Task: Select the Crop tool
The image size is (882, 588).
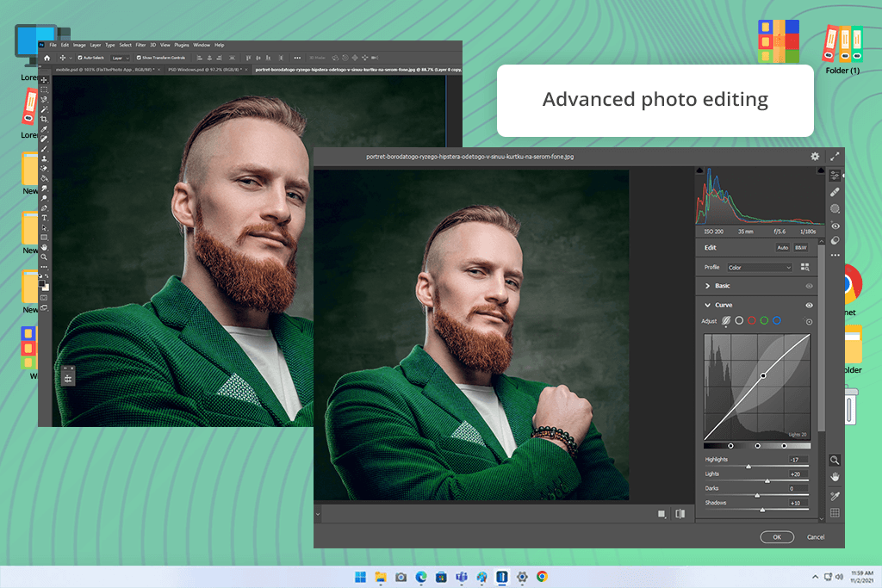Action: (44, 119)
